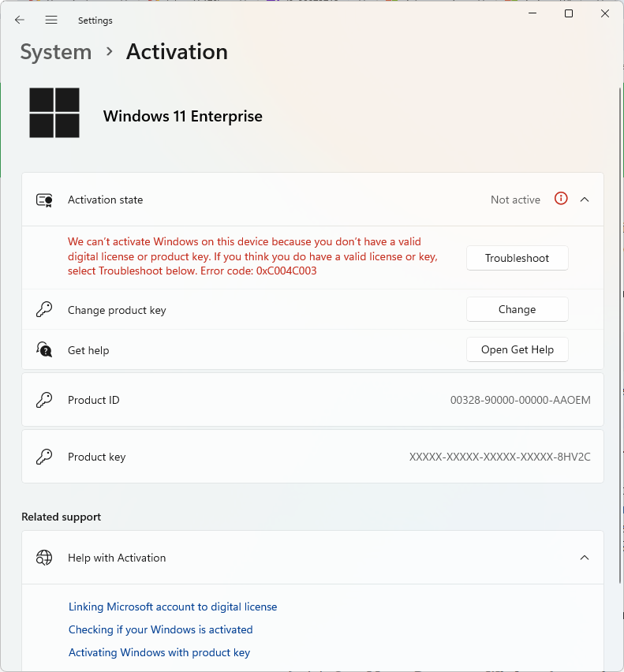Click the System breadcrumb link
This screenshot has width=624, height=672.
click(56, 52)
